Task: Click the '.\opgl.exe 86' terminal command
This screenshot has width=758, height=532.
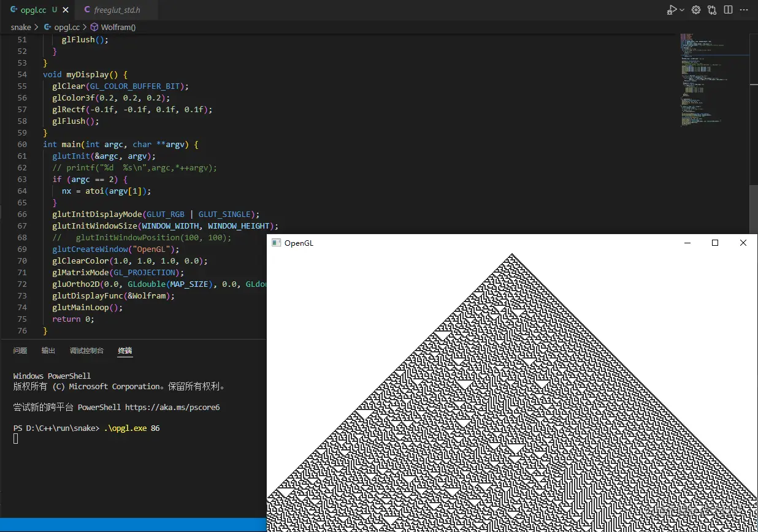Action: [131, 428]
